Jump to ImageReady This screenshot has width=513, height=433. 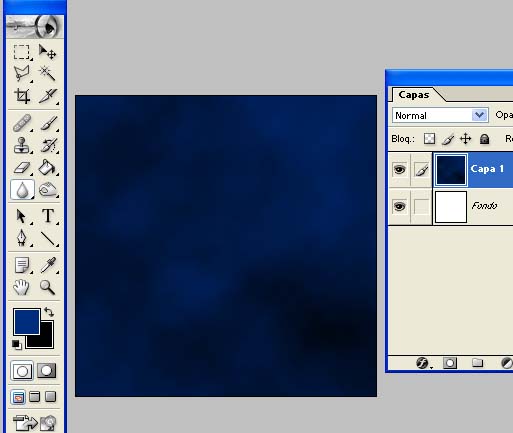(34, 422)
